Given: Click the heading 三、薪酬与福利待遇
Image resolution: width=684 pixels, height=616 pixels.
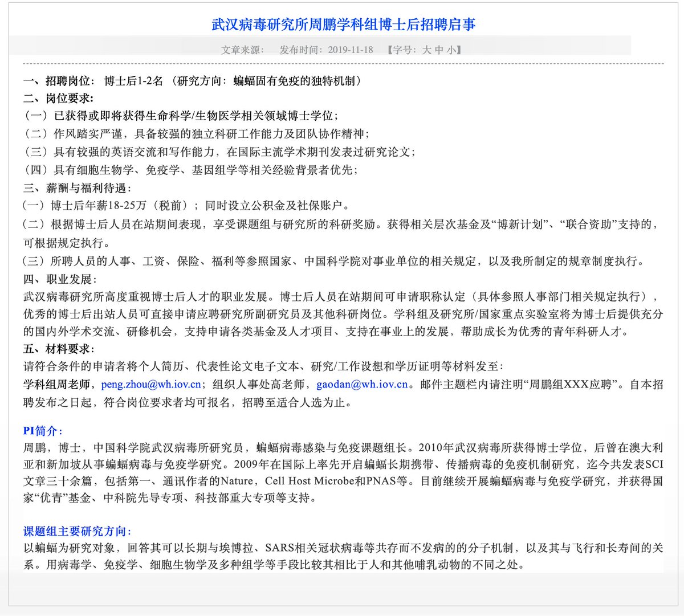Looking at the screenshot, I should (x=76, y=188).
